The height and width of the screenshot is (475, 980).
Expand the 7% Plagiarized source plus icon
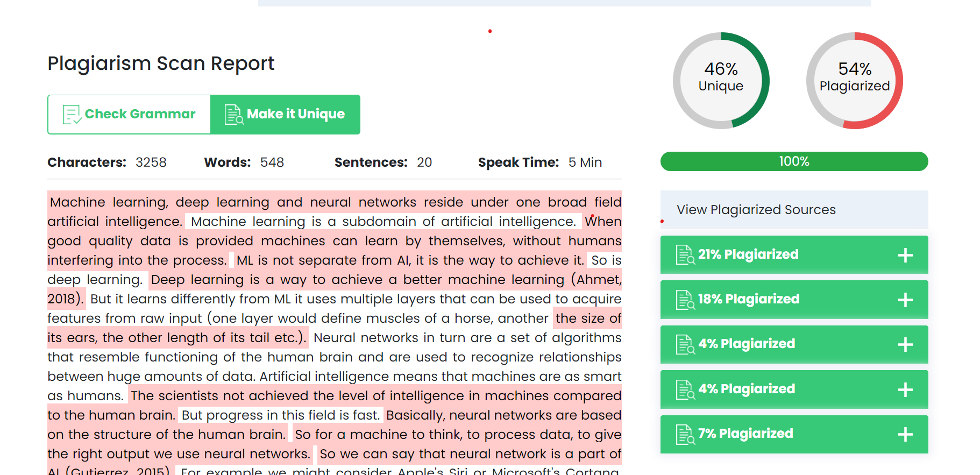pyautogui.click(x=905, y=434)
